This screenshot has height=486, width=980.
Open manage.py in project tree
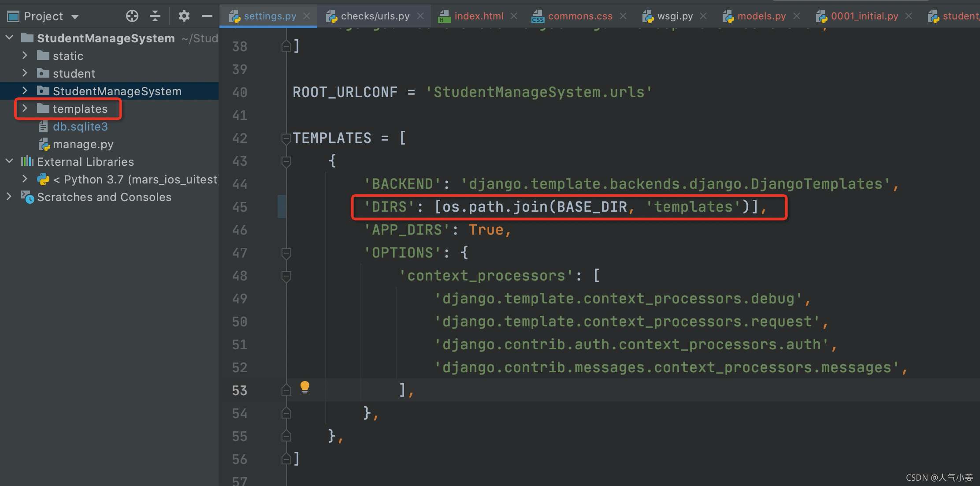click(x=83, y=144)
